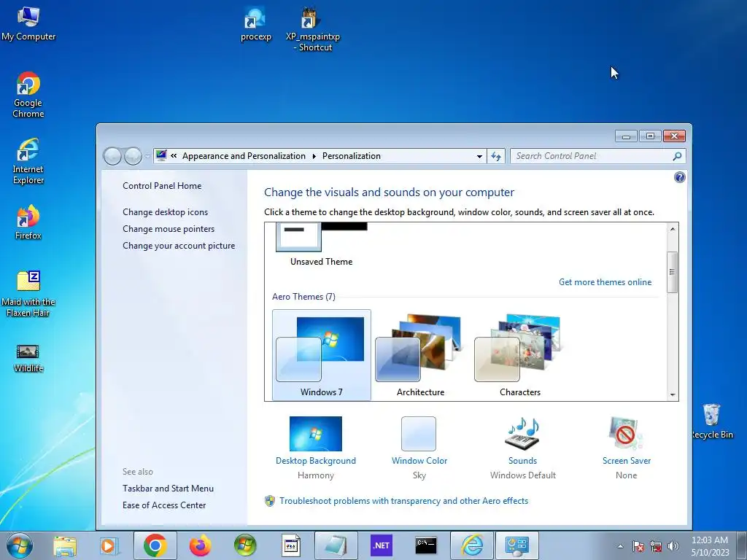Image resolution: width=747 pixels, height=560 pixels.
Task: Click Get more themes online link
Action: click(x=605, y=282)
